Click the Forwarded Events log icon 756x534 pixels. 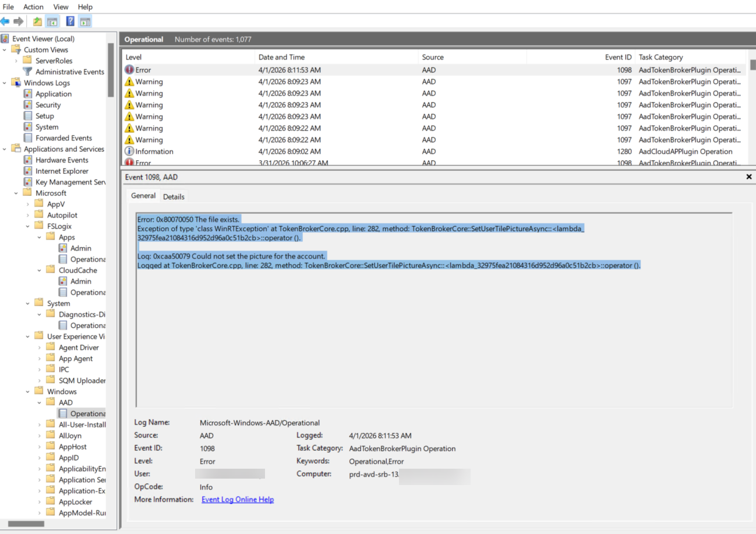pyautogui.click(x=27, y=138)
